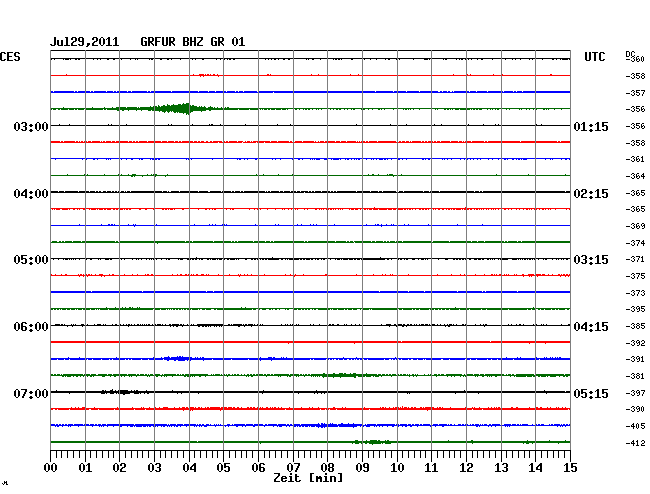This screenshot has width=650, height=494.
Task: Click the DC offset value -392
Action: [x=635, y=343]
